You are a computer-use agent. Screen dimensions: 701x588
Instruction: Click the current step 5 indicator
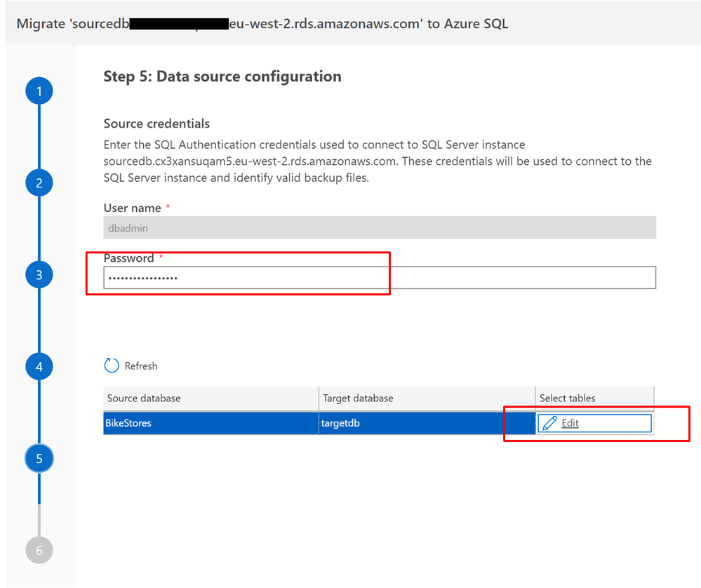coord(39,459)
